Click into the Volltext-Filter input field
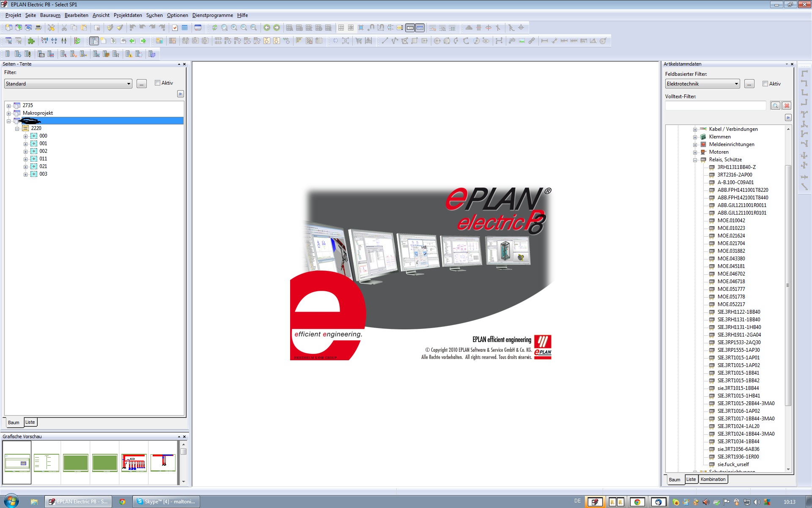Screen dimensions: 812x508 click(x=716, y=106)
